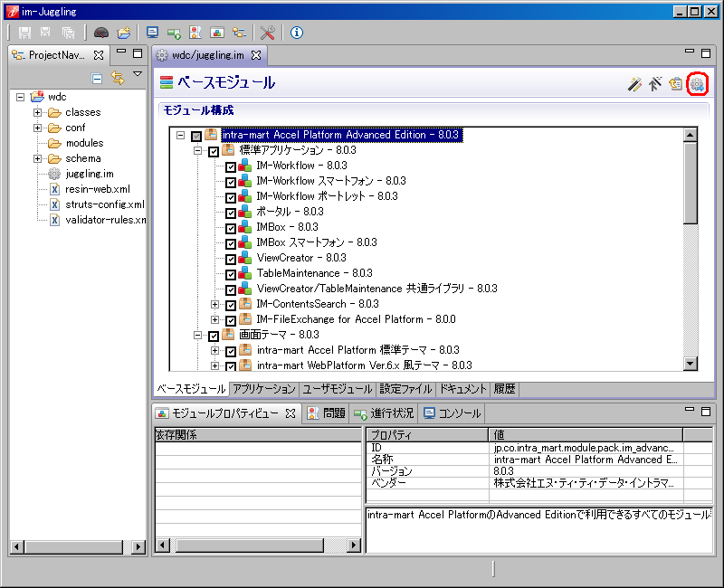Click the gear with blue arrow icon
724x588 pixels.
697,84
